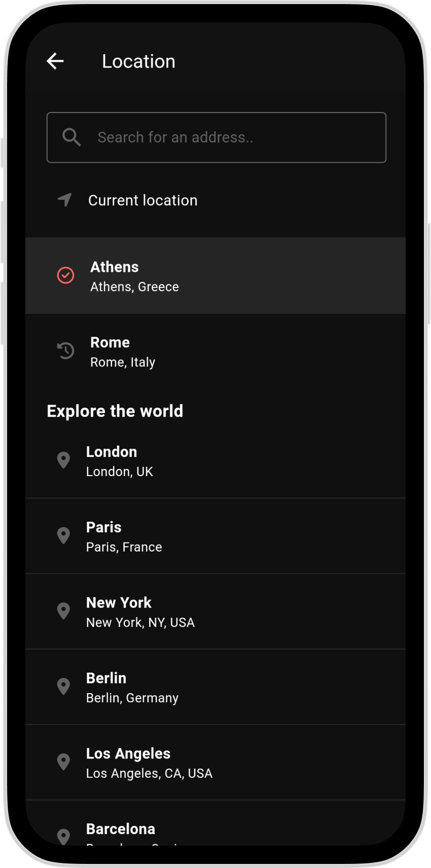The height and width of the screenshot is (868, 431).
Task: Click the map pin next to New York
Action: (63, 611)
